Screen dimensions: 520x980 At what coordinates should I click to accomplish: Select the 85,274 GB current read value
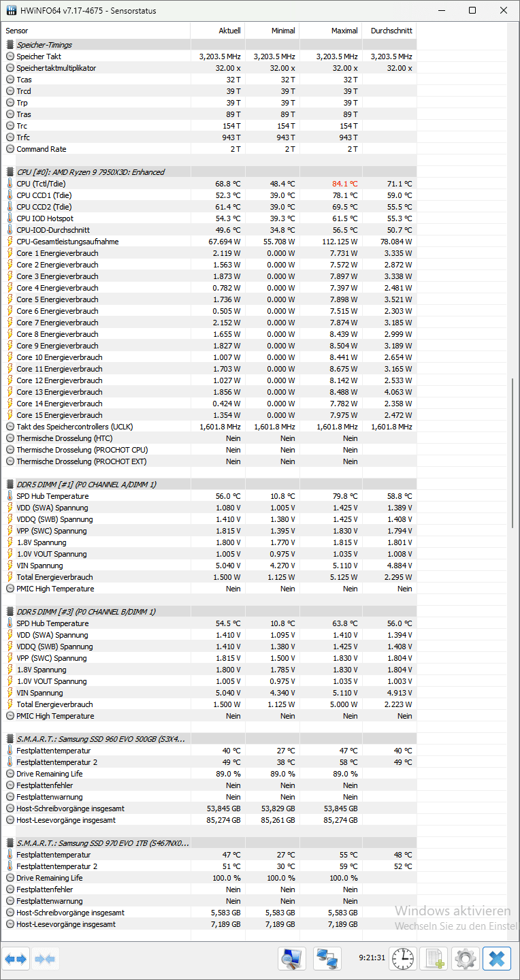[x=224, y=820]
